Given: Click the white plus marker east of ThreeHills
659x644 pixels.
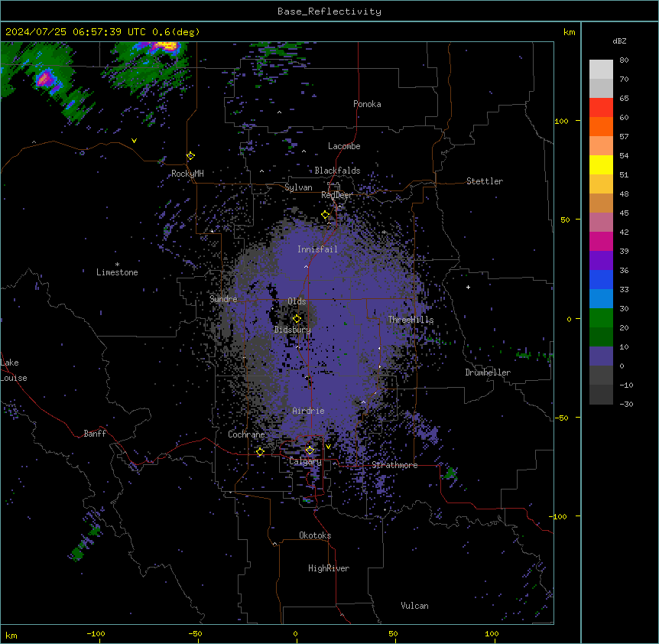Looking at the screenshot, I should pos(468,287).
